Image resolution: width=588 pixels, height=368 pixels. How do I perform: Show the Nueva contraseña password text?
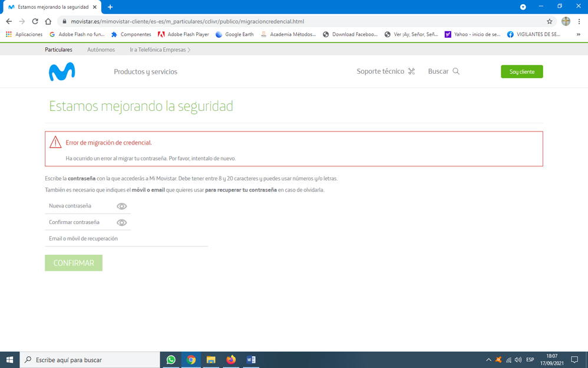click(x=122, y=206)
